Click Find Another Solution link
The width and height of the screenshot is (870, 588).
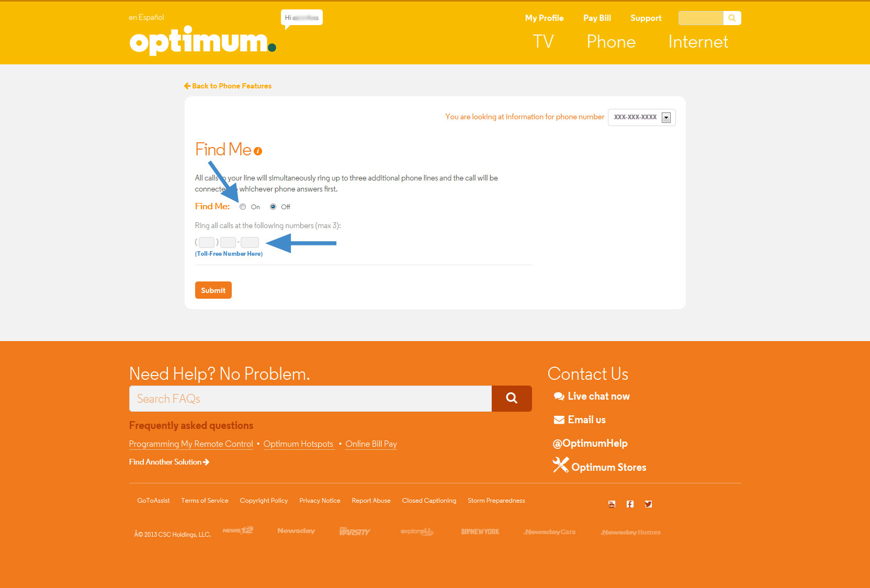click(170, 462)
